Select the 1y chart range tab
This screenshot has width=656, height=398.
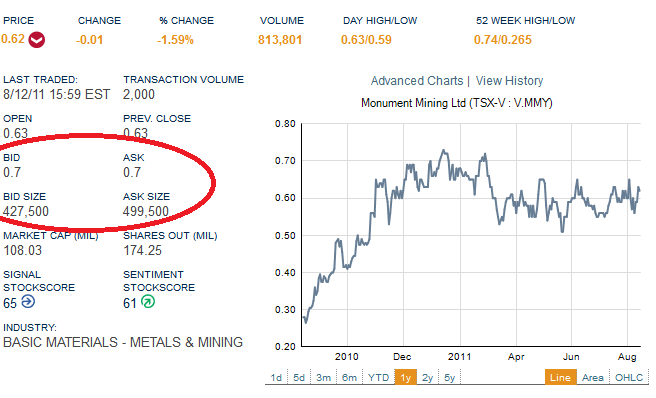click(405, 377)
